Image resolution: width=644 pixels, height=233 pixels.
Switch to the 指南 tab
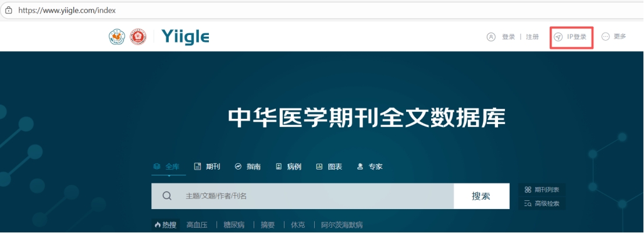click(x=247, y=167)
